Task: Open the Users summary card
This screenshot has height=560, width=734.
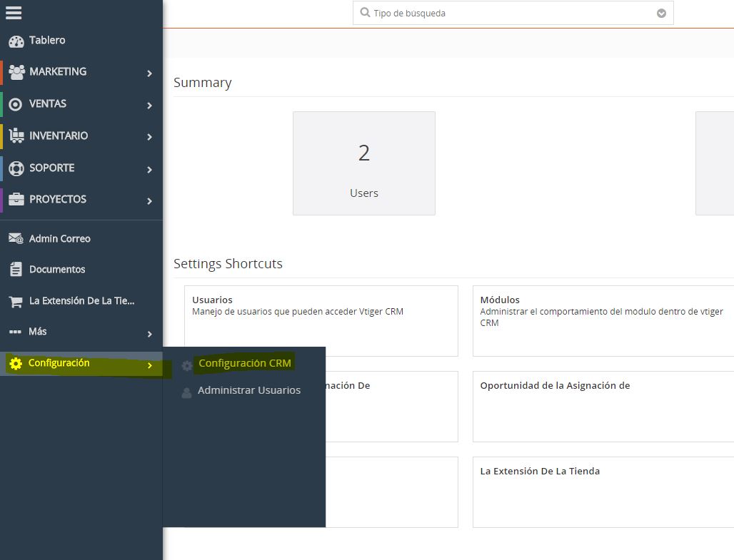Action: pyautogui.click(x=363, y=163)
